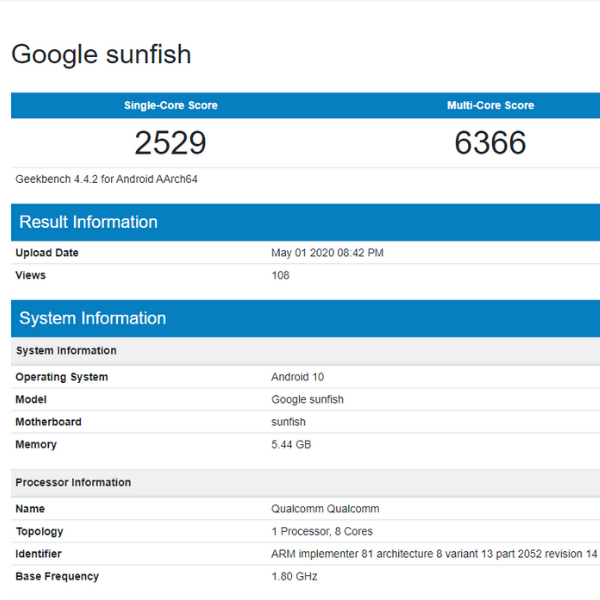The height and width of the screenshot is (600, 600).
Task: Select the Base Frequency label
Action: (x=57, y=576)
